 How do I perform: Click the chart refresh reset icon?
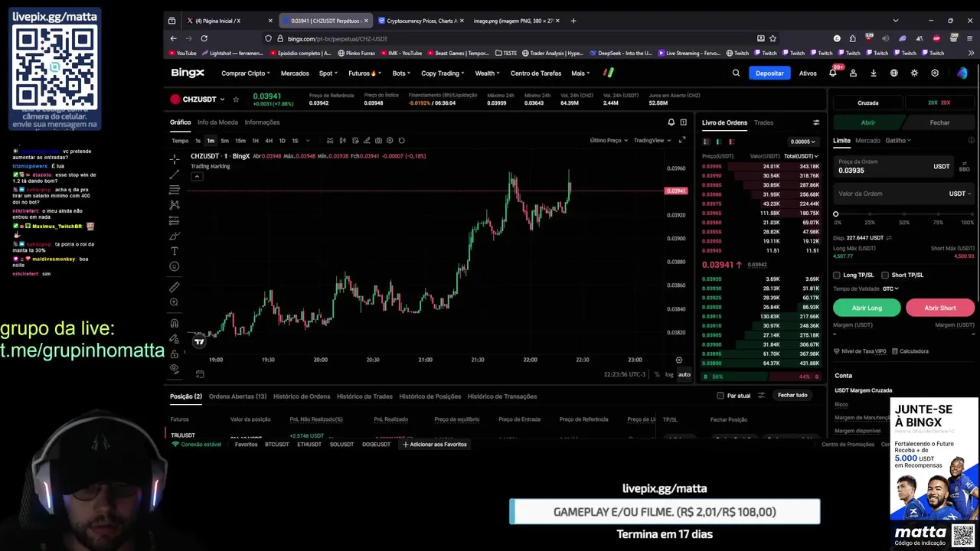click(x=402, y=141)
